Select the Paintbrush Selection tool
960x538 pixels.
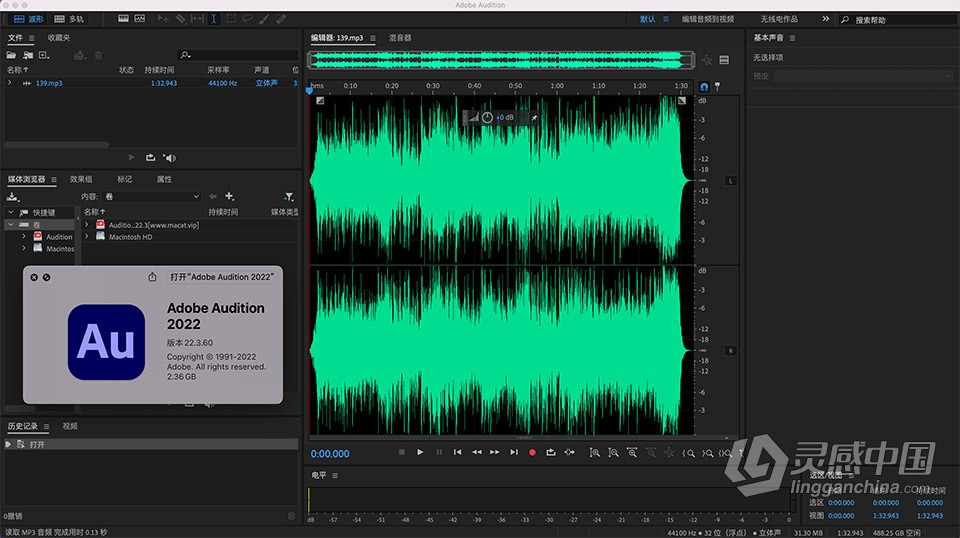[264, 19]
